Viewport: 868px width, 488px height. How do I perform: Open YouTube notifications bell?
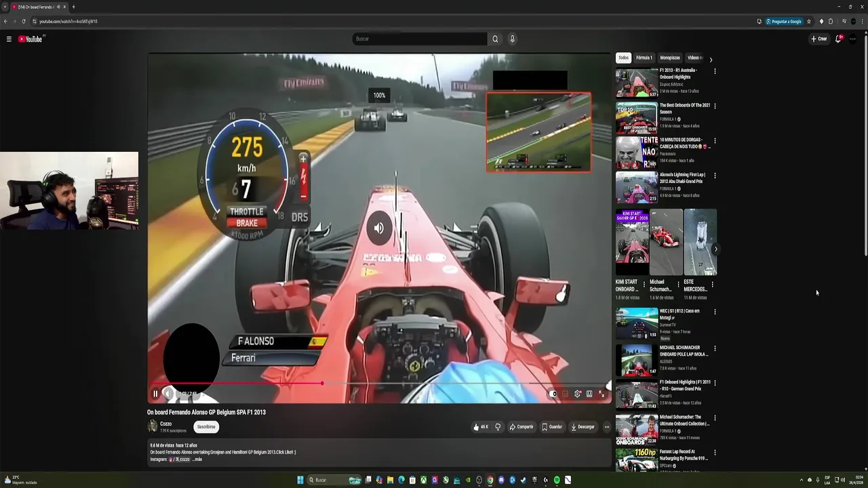click(839, 39)
